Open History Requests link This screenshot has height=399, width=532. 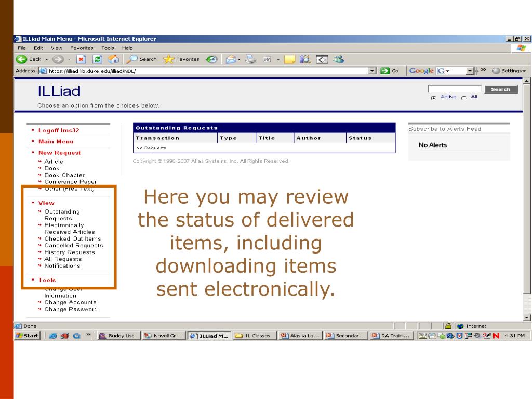coord(70,252)
